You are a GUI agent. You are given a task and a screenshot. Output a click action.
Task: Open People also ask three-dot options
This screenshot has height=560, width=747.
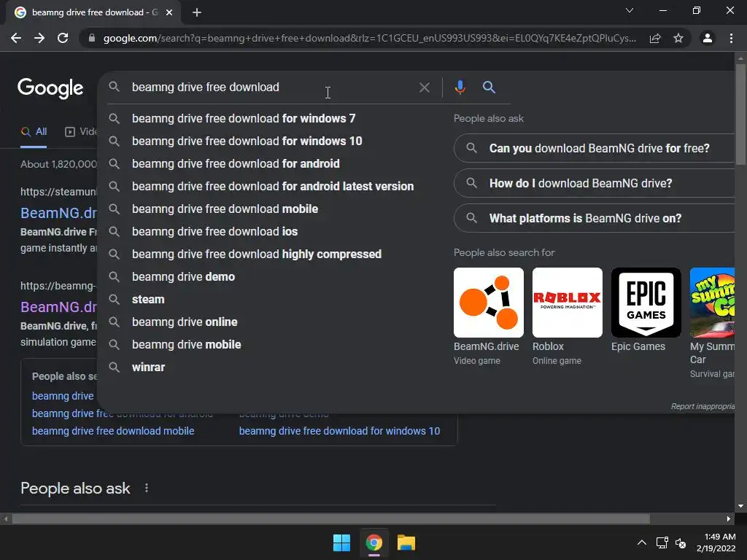click(146, 488)
